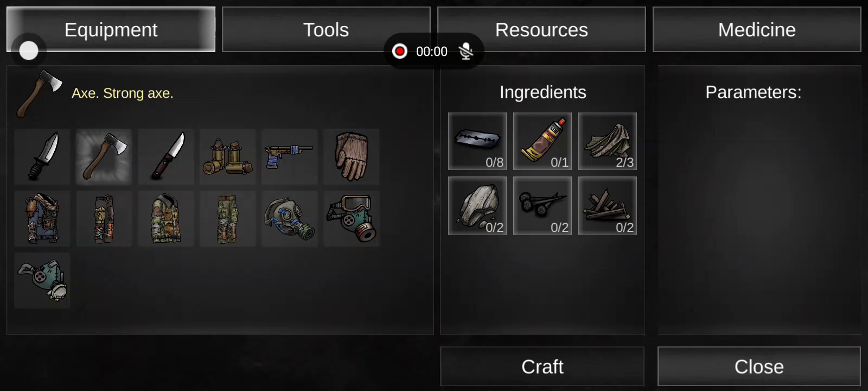Screen dimensions: 868x391
Task: Open the Medicine tab
Action: tap(757, 29)
